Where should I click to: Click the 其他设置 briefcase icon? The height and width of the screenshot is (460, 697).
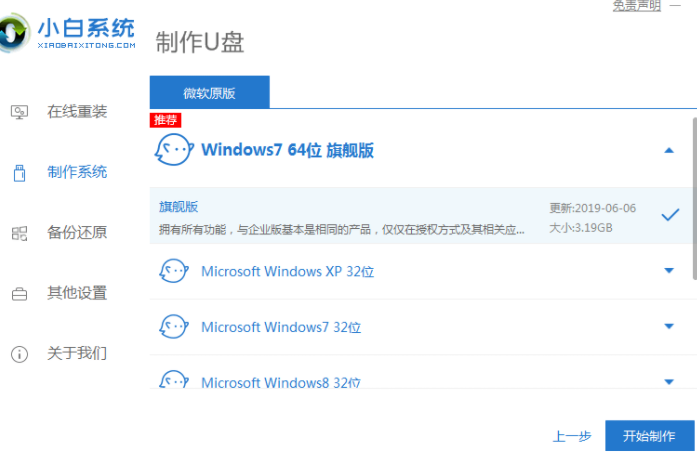[x=19, y=294]
